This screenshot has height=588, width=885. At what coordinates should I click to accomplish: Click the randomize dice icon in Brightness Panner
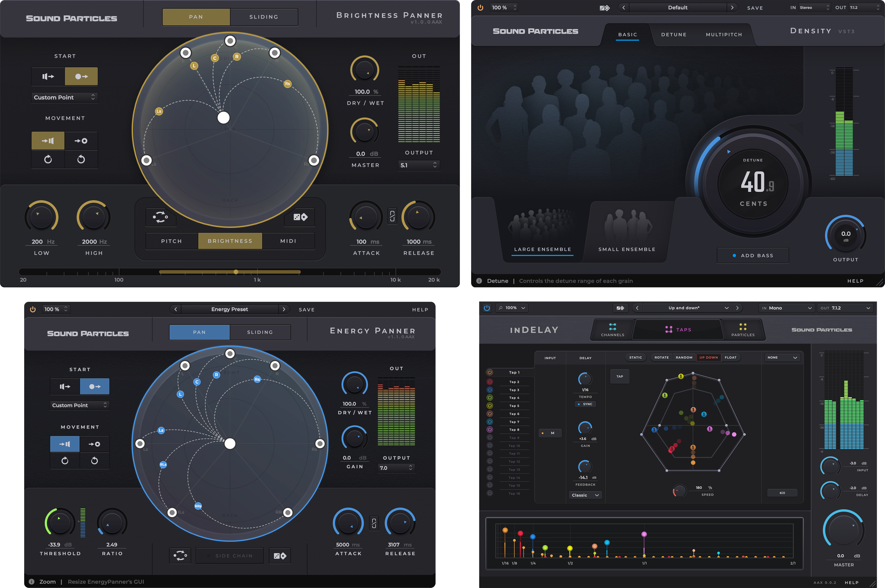coord(299,217)
